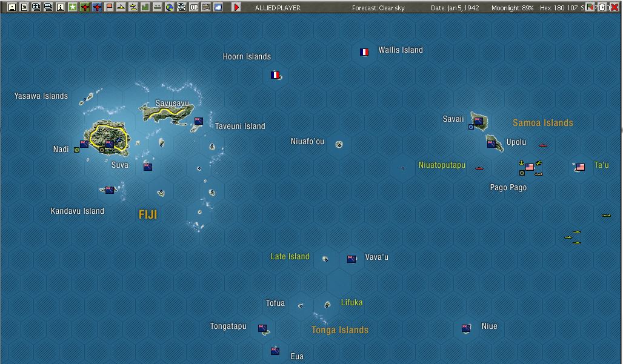Open the information 'i' toolbar icon
Viewport: 623px width, 364px height.
point(61,7)
